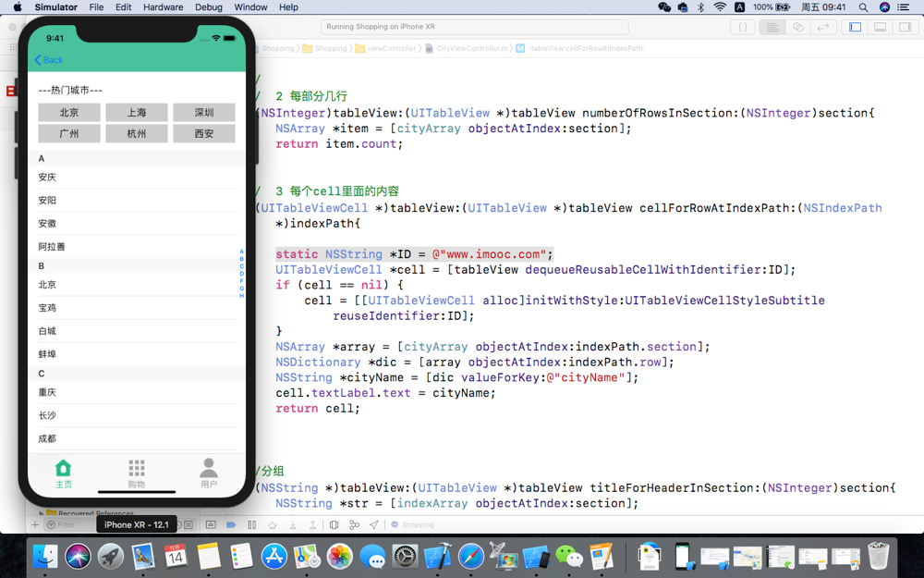Screen dimensions: 924x578
Task: Open Xcode from the Dock
Action: (438, 556)
